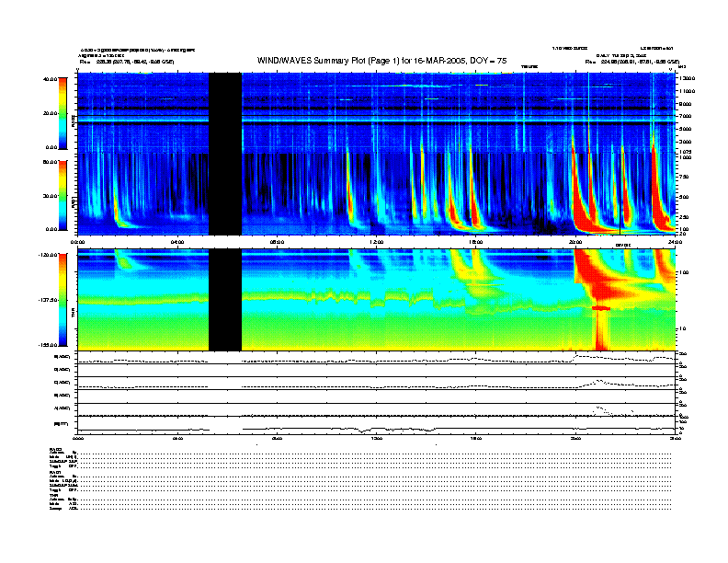Click the WIND/WAVES Summary Plot title
Screen dimensions: 728x563
pos(381,61)
